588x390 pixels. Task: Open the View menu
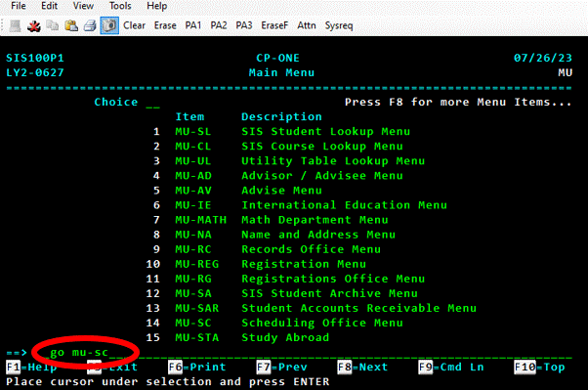[x=83, y=6]
